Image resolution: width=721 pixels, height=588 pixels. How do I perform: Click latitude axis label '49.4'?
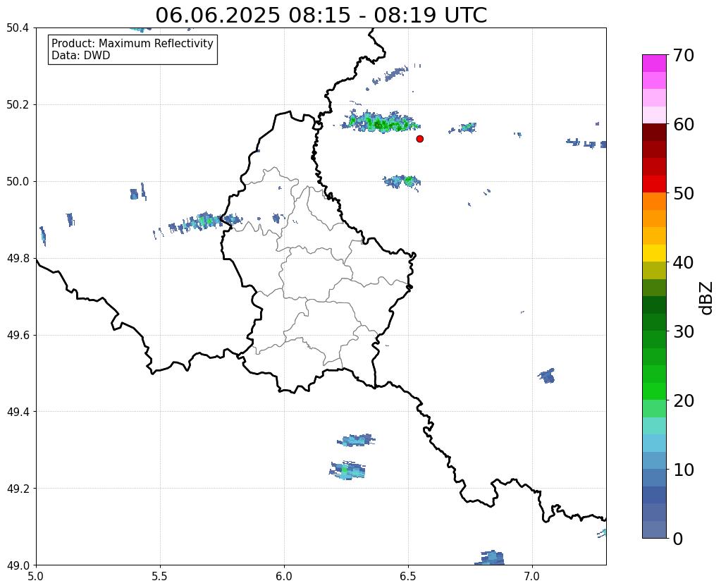pyautogui.click(x=18, y=412)
